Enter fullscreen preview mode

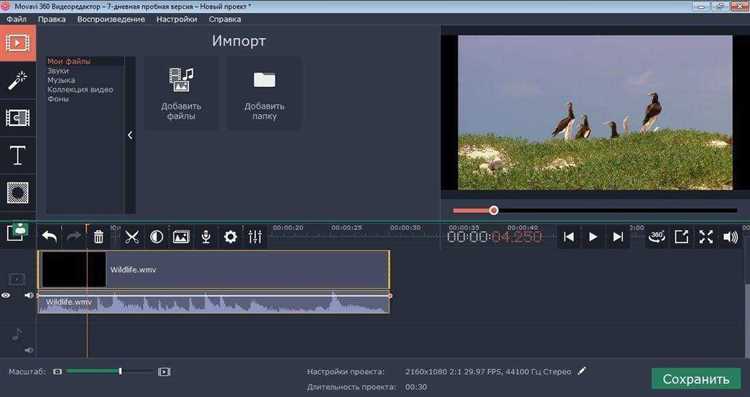tap(706, 237)
